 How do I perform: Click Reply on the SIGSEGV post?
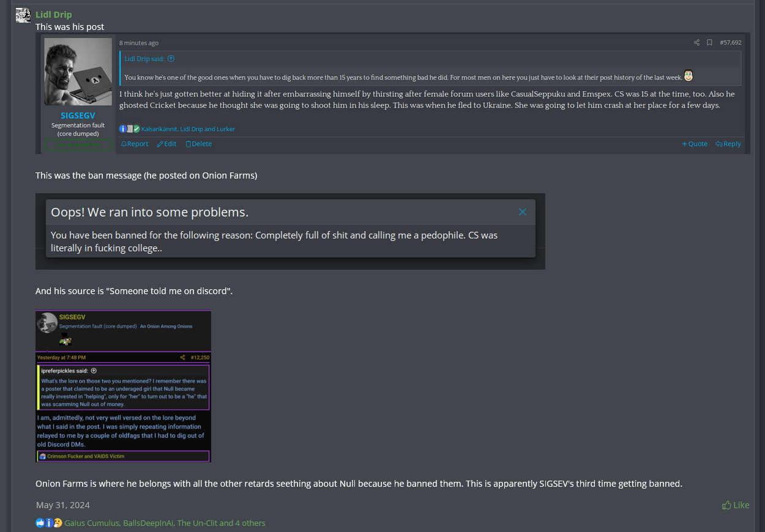click(x=728, y=144)
